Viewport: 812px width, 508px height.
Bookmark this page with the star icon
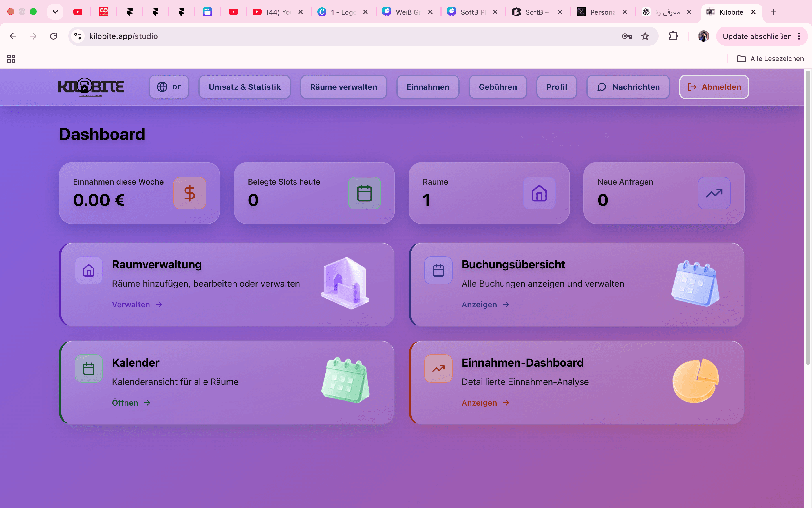pos(645,36)
